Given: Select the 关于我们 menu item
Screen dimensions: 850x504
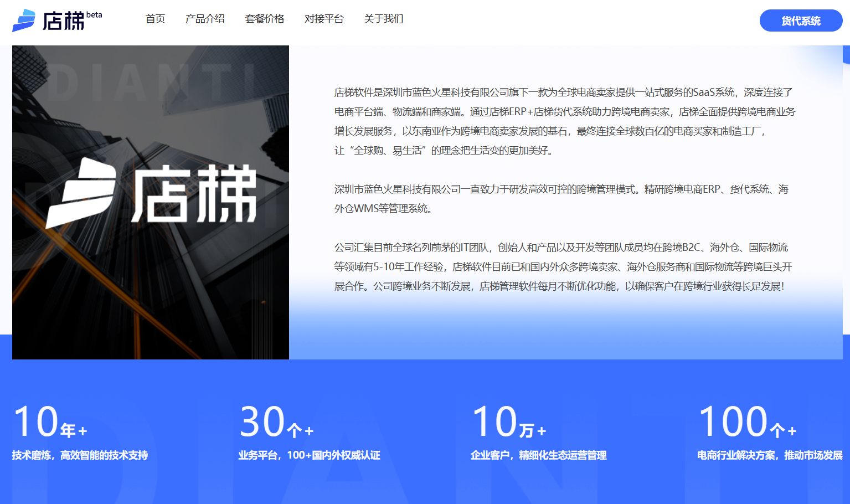Looking at the screenshot, I should pyautogui.click(x=383, y=19).
